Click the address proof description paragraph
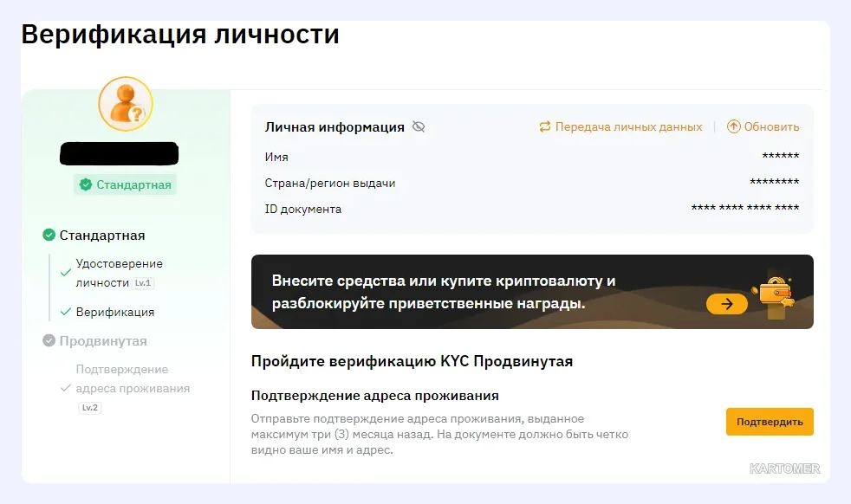This screenshot has width=851, height=504. click(x=439, y=434)
